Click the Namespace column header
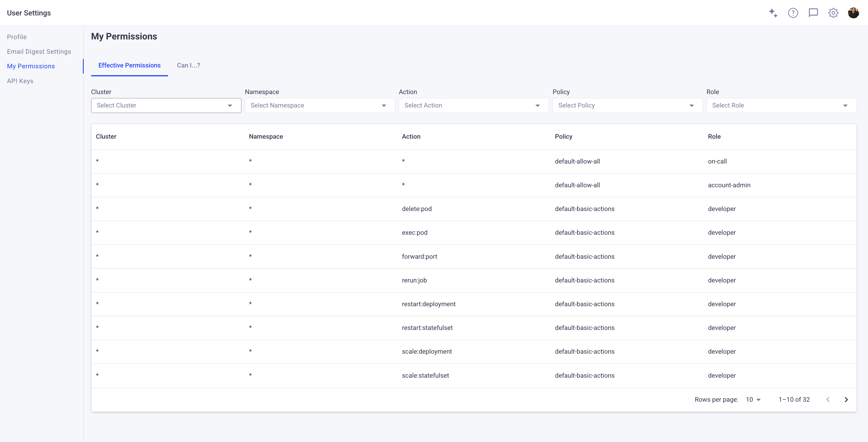 coord(266,137)
